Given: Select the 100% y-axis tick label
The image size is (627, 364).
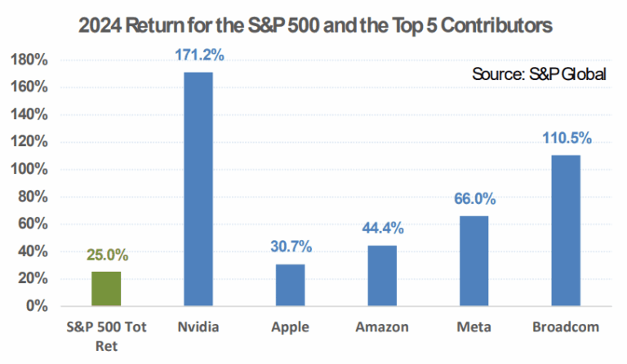Looking at the screenshot, I should tap(30, 170).
